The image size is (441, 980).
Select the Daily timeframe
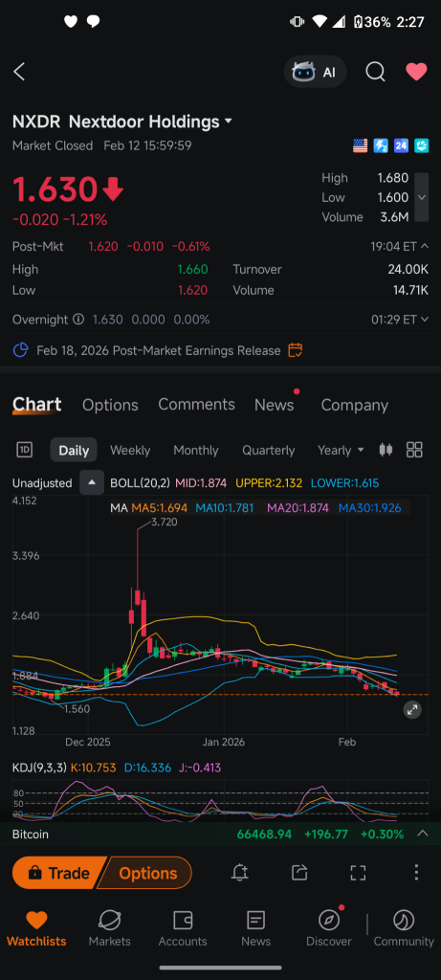click(74, 450)
